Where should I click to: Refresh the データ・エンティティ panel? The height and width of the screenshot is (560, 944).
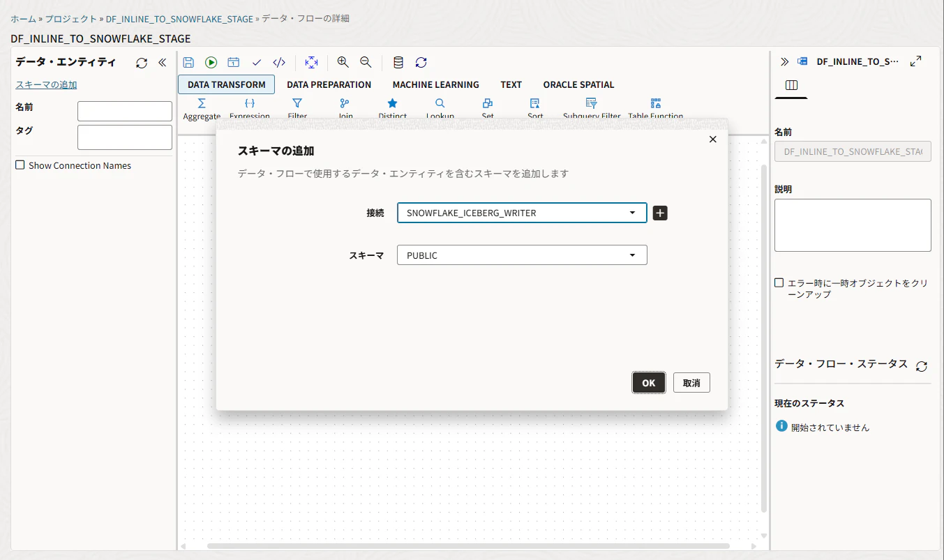(142, 63)
